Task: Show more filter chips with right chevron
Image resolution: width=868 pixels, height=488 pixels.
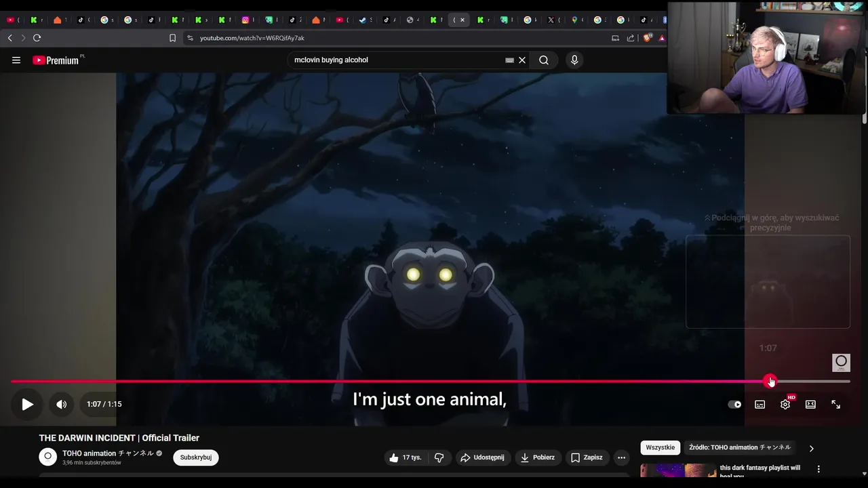Action: tap(811, 448)
